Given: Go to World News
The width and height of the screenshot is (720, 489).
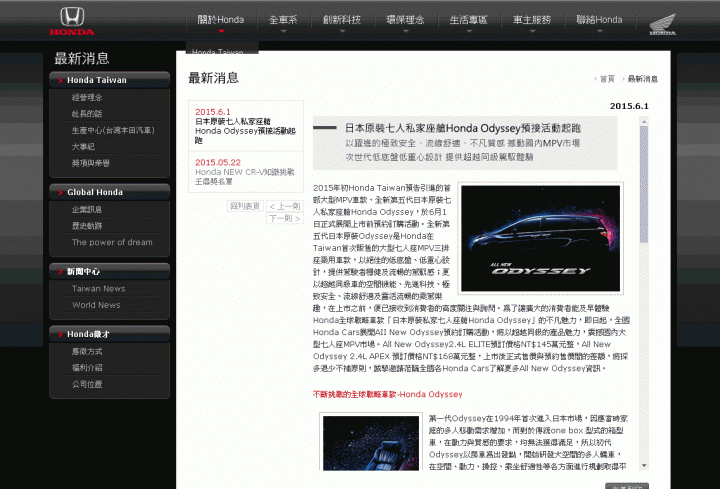Looking at the screenshot, I should pos(96,305).
